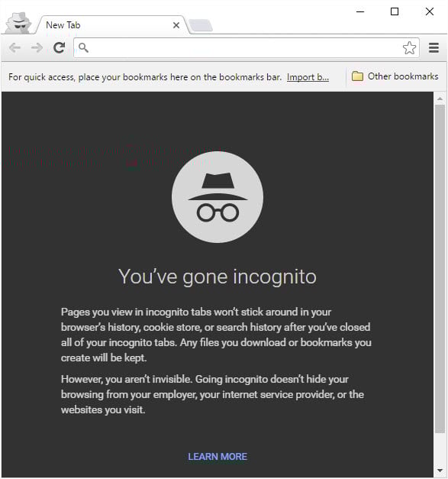448x479 pixels.
Task: Close the Chrome window
Action: click(430, 11)
